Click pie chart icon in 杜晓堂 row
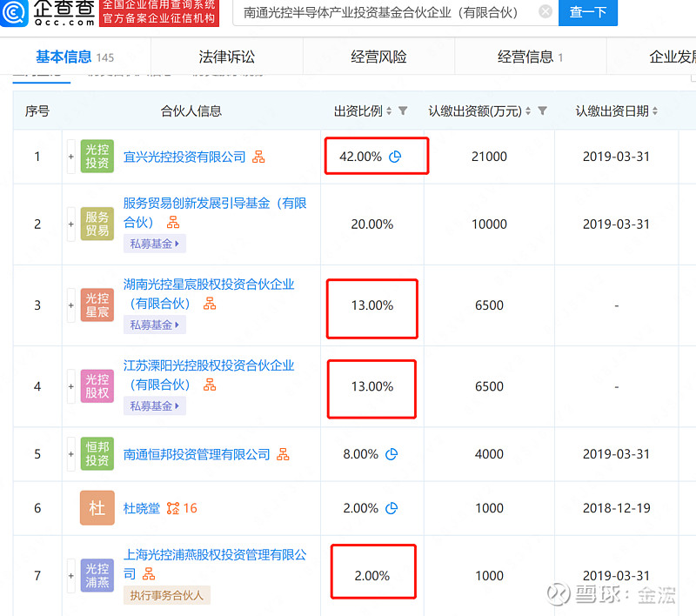 coord(391,508)
